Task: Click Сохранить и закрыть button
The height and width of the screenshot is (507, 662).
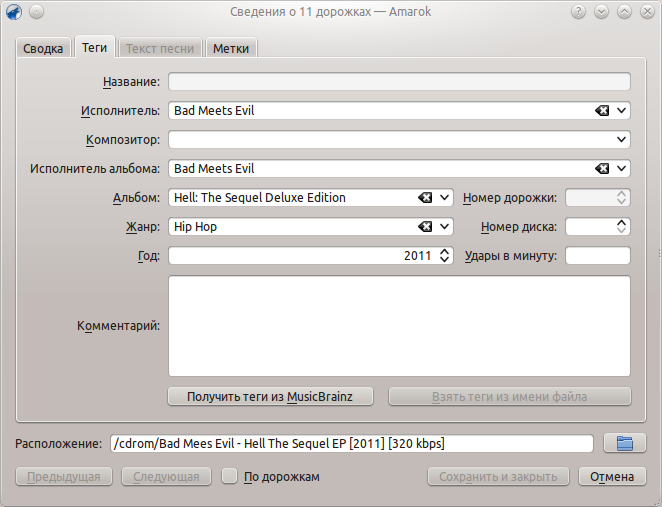Action: 498,477
